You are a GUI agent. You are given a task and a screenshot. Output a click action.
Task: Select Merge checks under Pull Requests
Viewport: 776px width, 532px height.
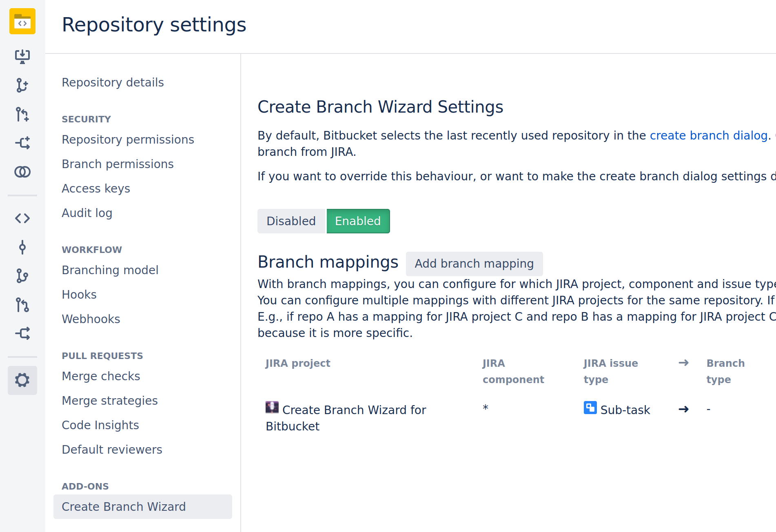(x=101, y=376)
